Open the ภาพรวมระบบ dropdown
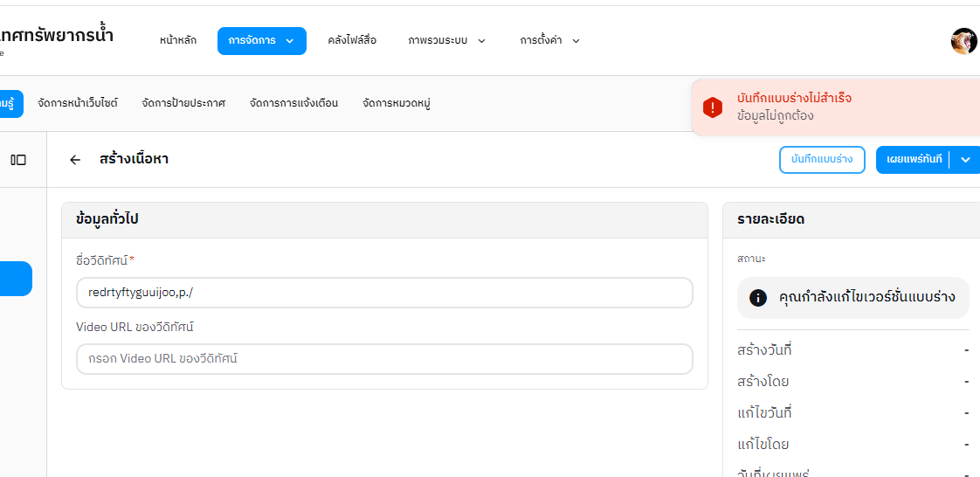The width and height of the screenshot is (980, 477). 446,41
